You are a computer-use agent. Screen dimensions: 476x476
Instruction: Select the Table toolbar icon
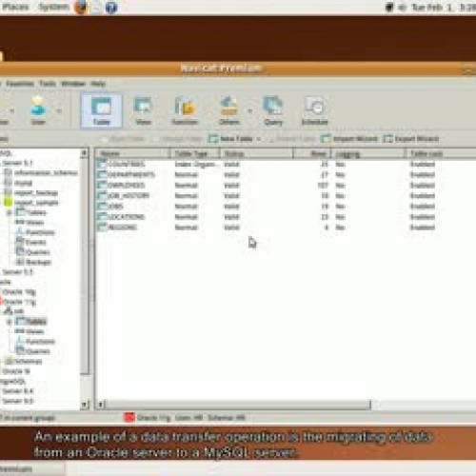coord(101,111)
